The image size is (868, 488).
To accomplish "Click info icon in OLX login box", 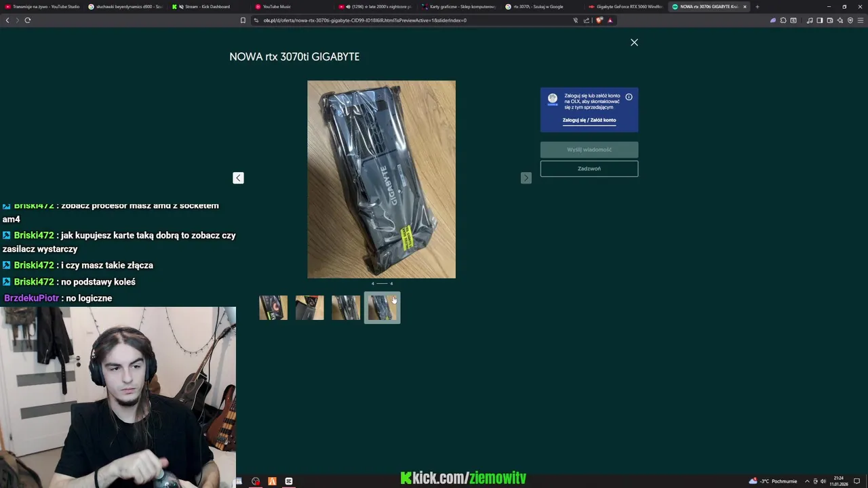I will (629, 97).
